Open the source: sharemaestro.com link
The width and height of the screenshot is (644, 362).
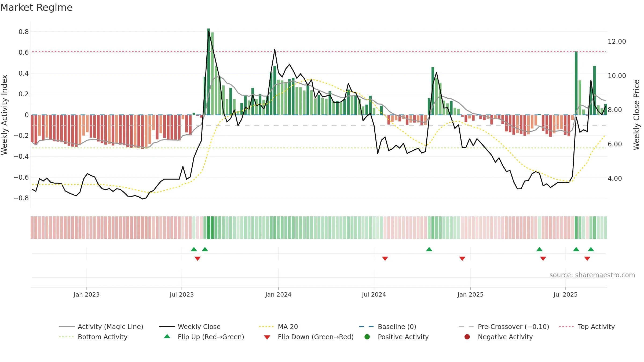[592, 275]
